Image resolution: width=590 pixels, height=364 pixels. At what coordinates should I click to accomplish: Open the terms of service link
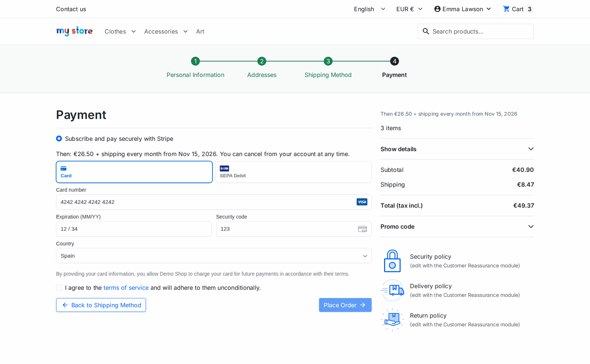pos(126,288)
